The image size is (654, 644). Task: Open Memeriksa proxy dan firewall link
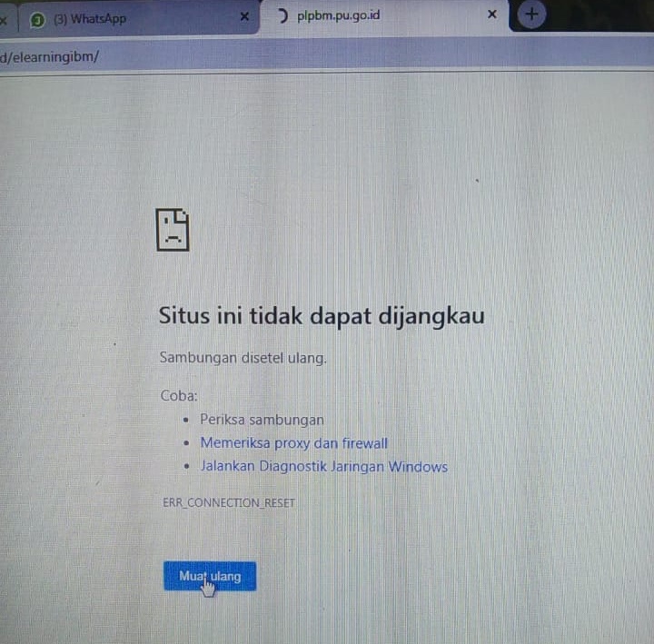pyautogui.click(x=293, y=443)
